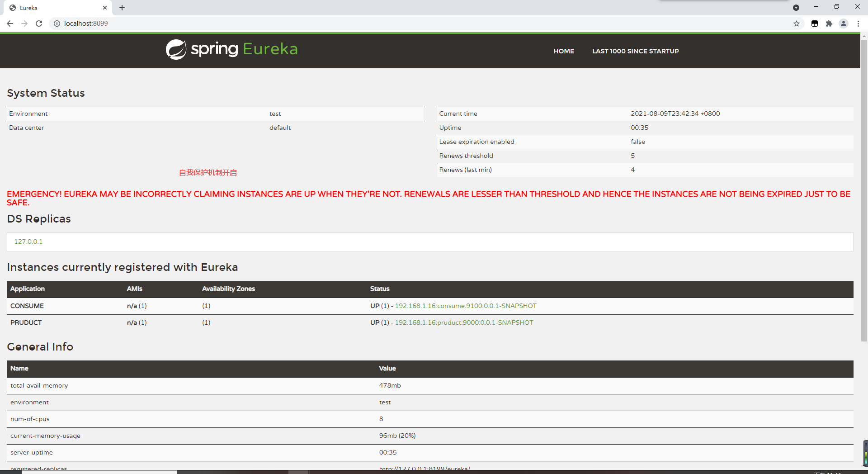Image resolution: width=868 pixels, height=474 pixels.
Task: Open the extensions puzzle icon
Action: click(x=829, y=24)
